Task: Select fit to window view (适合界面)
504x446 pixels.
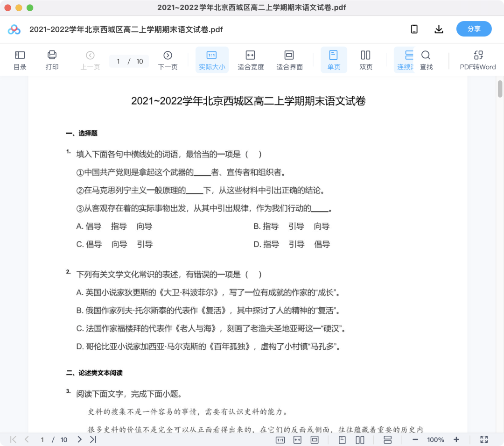Action: coord(289,60)
